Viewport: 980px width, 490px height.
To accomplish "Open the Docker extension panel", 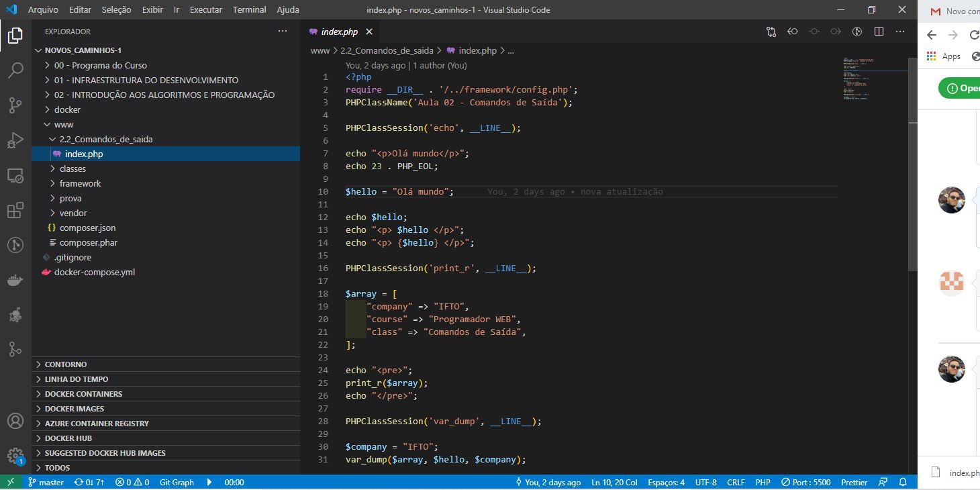I will 15,280.
